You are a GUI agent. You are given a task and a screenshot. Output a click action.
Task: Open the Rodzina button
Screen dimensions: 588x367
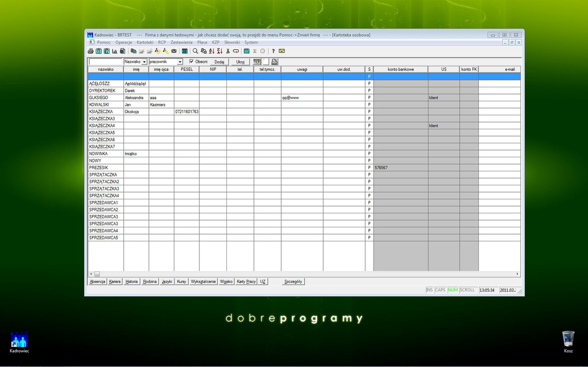(x=150, y=282)
